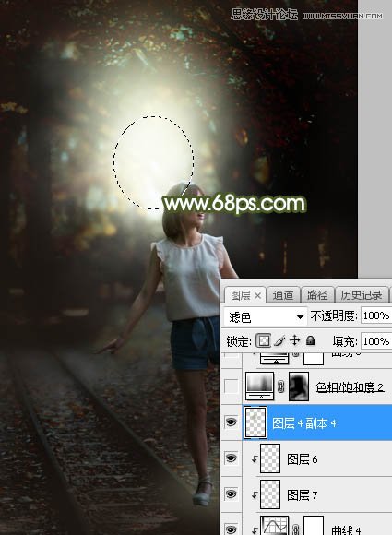Toggle lock transparent pixels icon
Viewport: 392px width, 535px height.
(264, 340)
